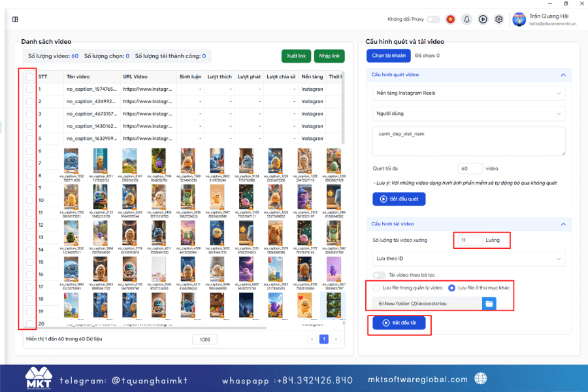Click the save folder path field
Screen dimensions: 588x392
click(x=427, y=303)
